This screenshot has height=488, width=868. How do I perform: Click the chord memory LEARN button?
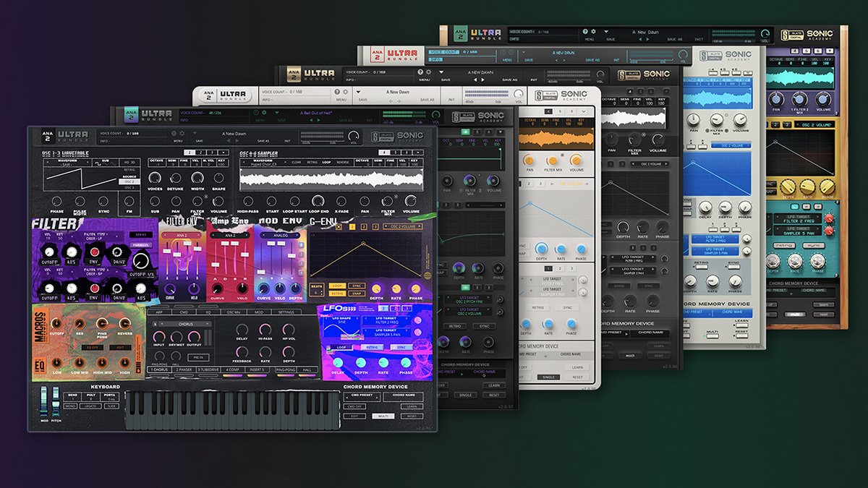(411, 406)
